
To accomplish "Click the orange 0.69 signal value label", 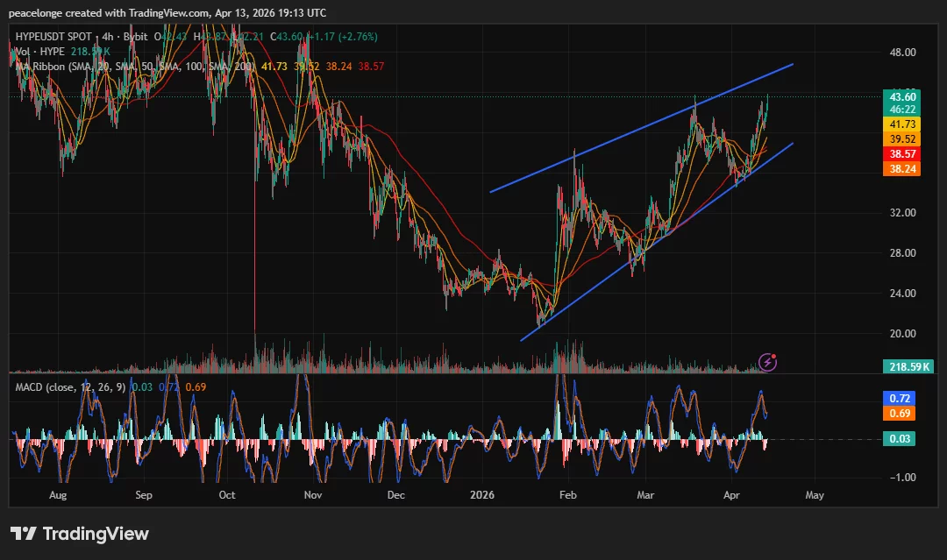I will coord(900,413).
